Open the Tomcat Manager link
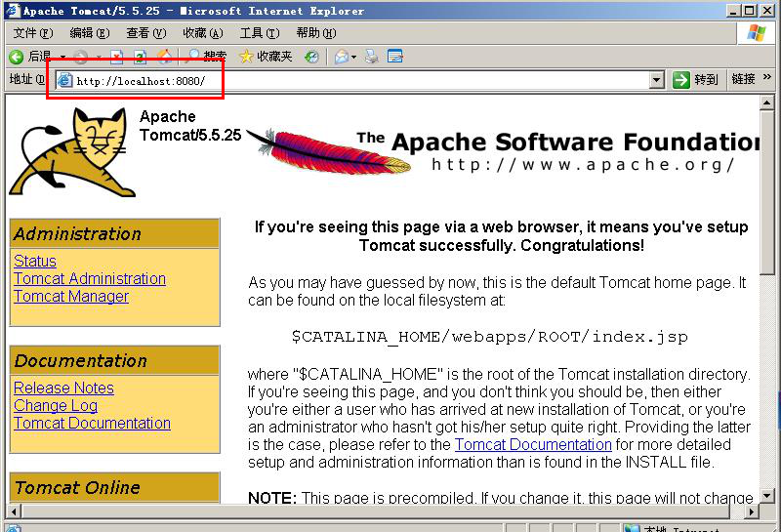The height and width of the screenshot is (532, 781). pyautogui.click(x=71, y=297)
